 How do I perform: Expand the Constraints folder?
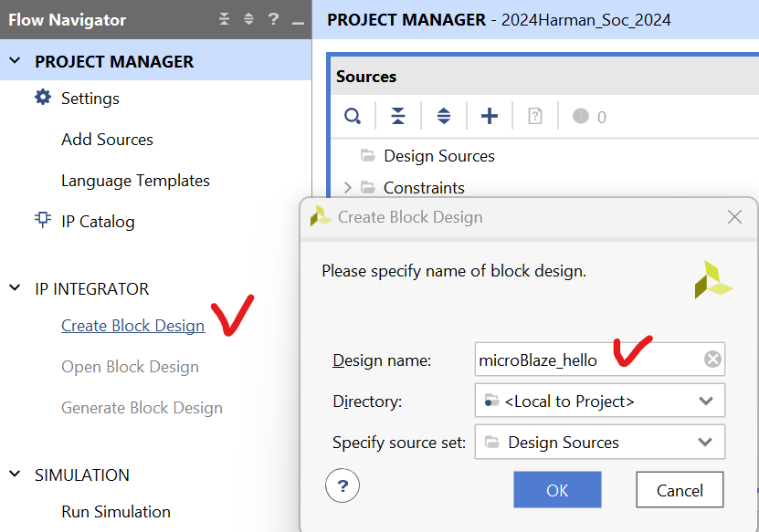coord(347,188)
